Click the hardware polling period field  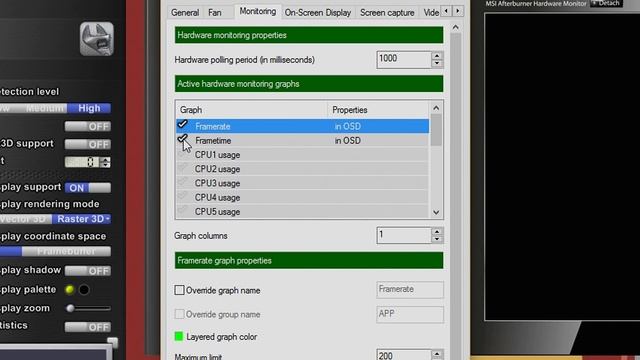pyautogui.click(x=403, y=59)
